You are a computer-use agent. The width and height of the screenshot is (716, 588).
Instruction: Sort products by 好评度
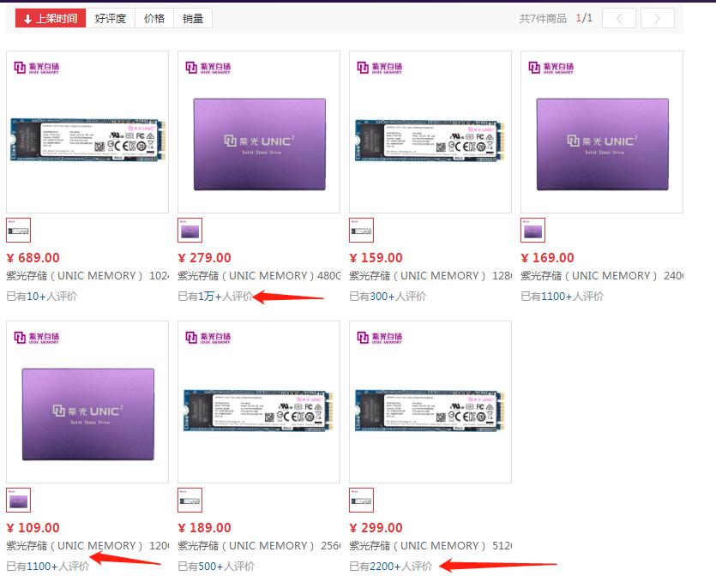coord(110,19)
